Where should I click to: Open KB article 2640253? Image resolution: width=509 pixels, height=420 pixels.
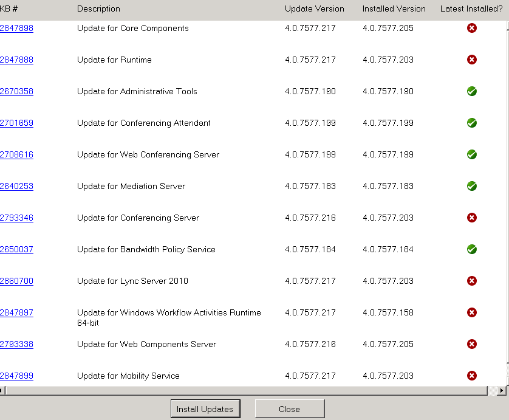(16, 186)
